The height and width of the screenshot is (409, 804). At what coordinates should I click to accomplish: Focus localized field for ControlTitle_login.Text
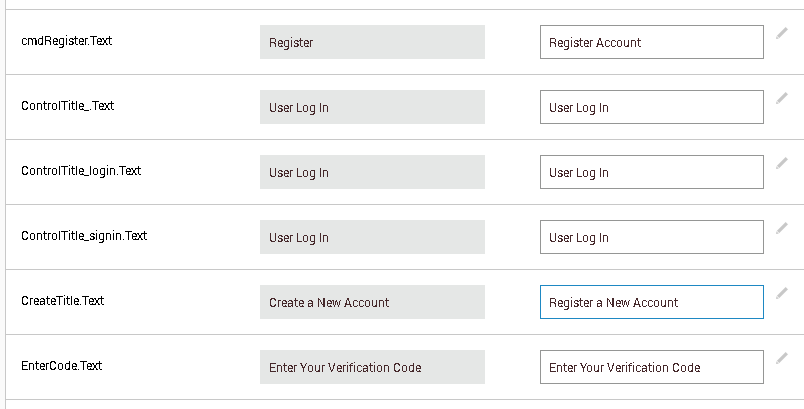(652, 172)
